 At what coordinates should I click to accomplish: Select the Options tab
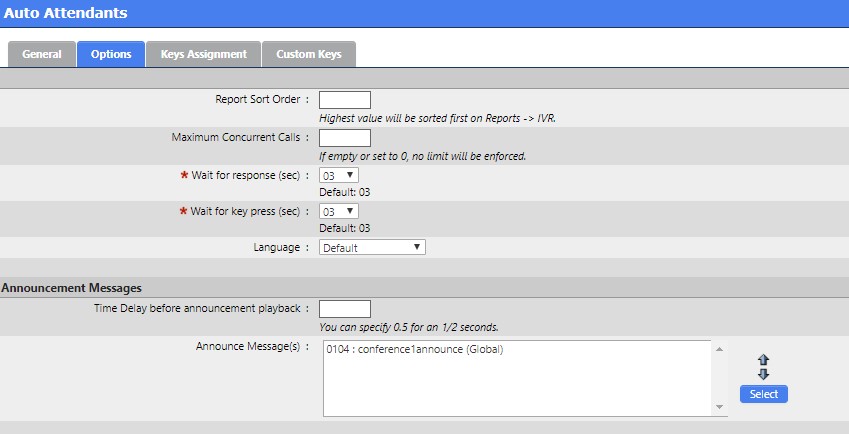pos(111,54)
